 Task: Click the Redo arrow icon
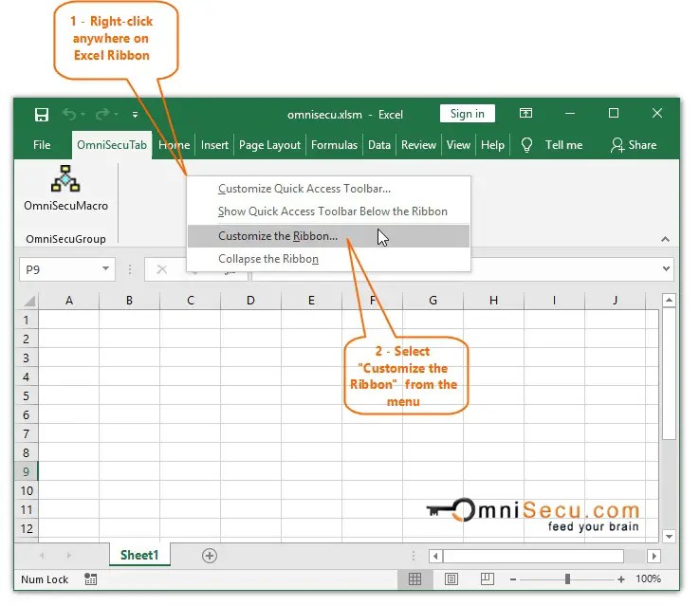102,114
